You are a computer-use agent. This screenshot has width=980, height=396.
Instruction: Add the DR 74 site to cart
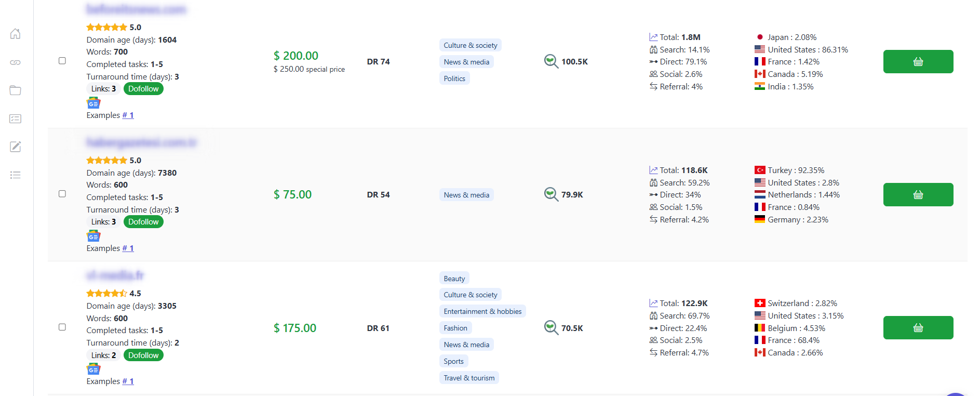pos(918,62)
